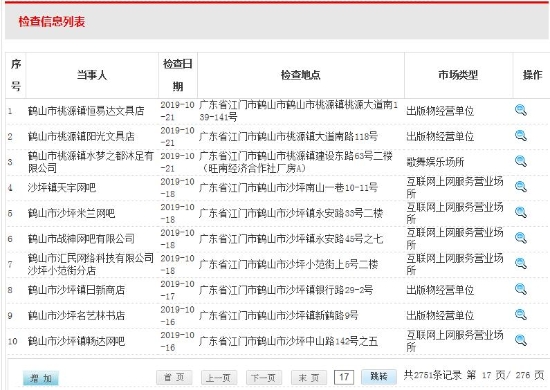Select party name 鹤山市沙坪米兰网吧
This screenshot has height=390, width=550.
click(x=72, y=213)
